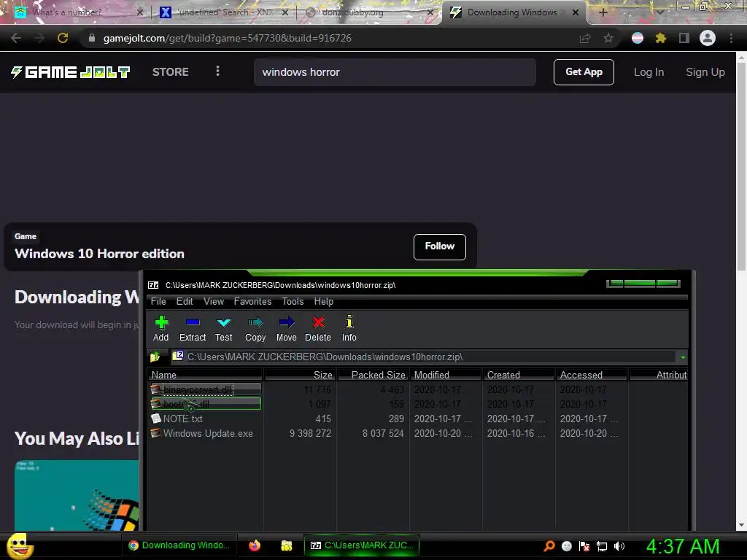Click the volume speaker tray icon
This screenshot has height=560, width=747.
tap(619, 546)
